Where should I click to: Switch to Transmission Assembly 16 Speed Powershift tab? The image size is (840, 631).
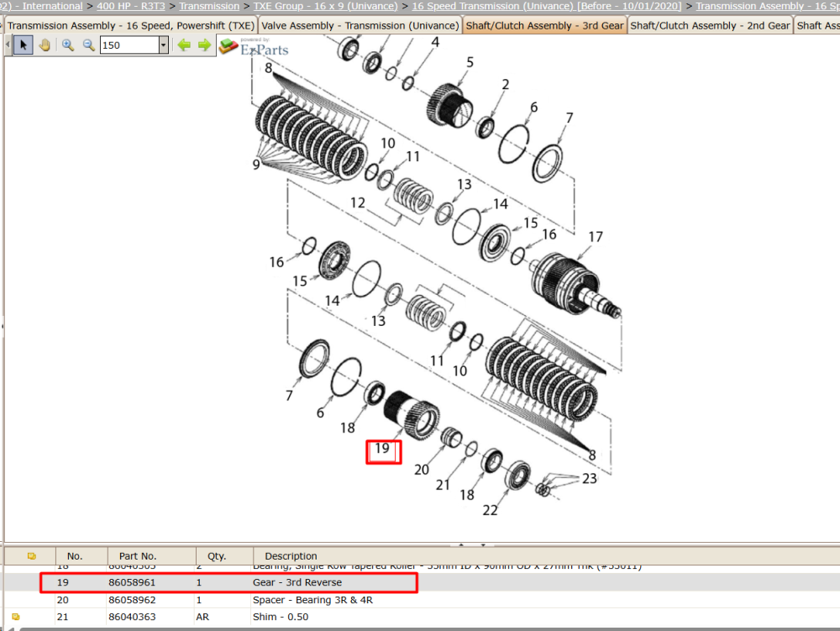tap(131, 26)
